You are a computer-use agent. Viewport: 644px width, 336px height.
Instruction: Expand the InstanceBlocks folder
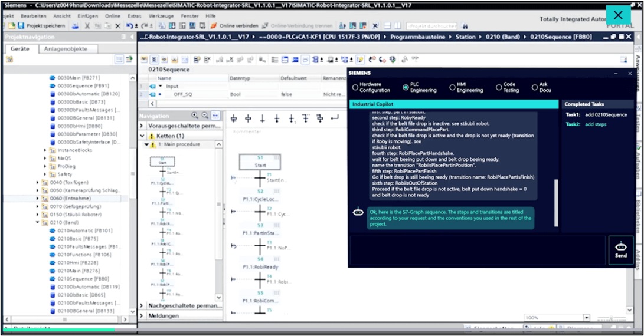[45, 150]
